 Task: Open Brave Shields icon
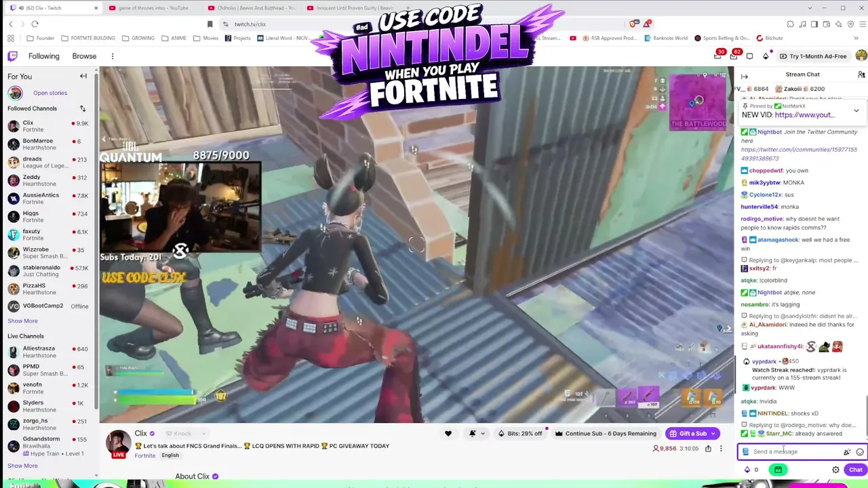[x=633, y=24]
